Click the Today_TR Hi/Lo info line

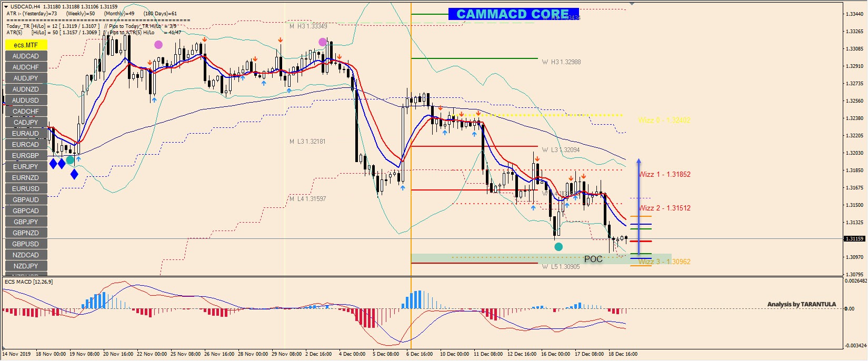click(x=91, y=26)
